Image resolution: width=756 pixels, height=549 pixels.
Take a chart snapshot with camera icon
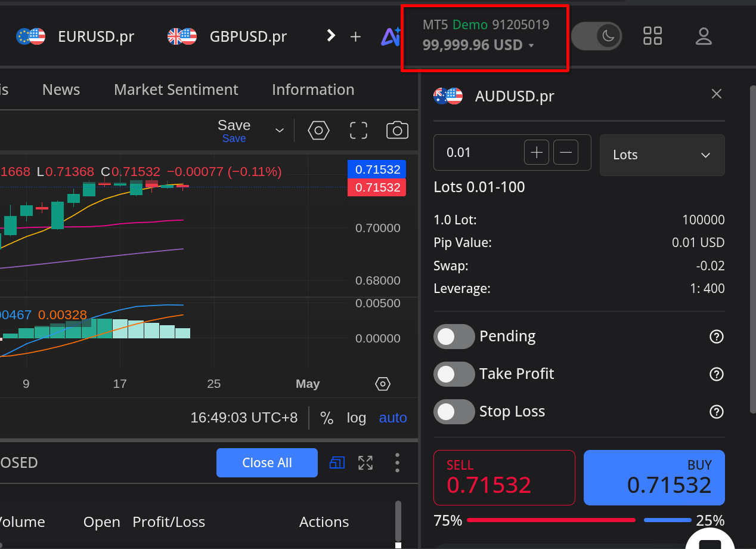[397, 130]
